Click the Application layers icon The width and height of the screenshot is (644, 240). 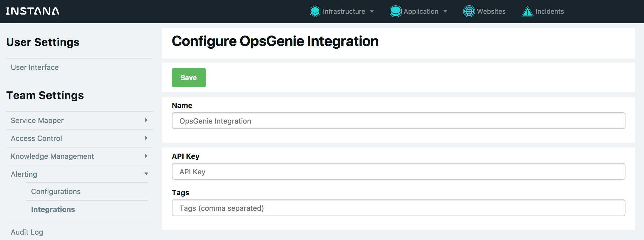[x=395, y=11]
